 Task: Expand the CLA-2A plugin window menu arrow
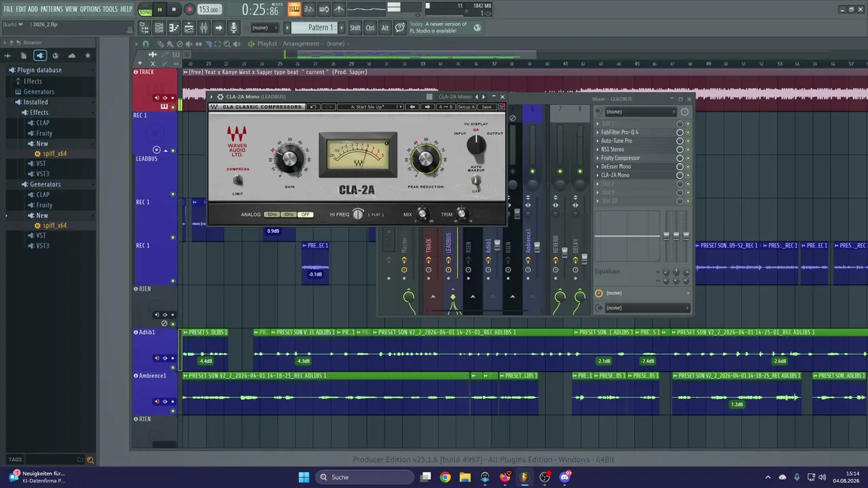212,97
